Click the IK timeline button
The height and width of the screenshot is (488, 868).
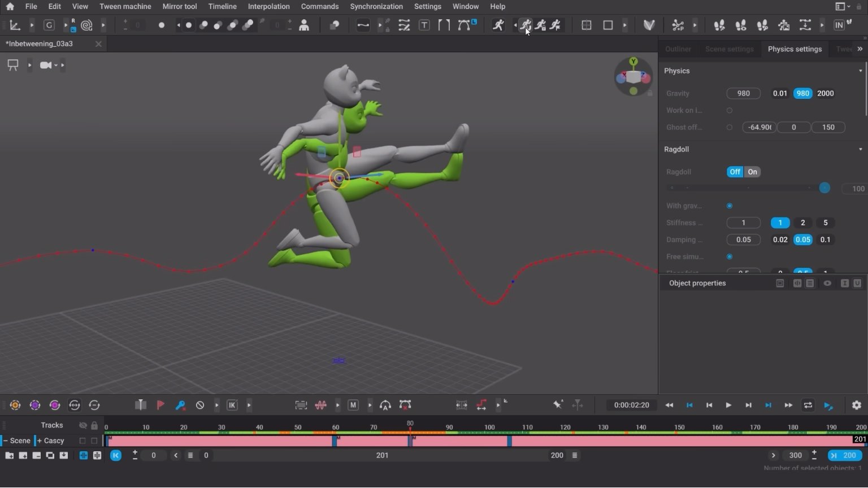coord(232,406)
